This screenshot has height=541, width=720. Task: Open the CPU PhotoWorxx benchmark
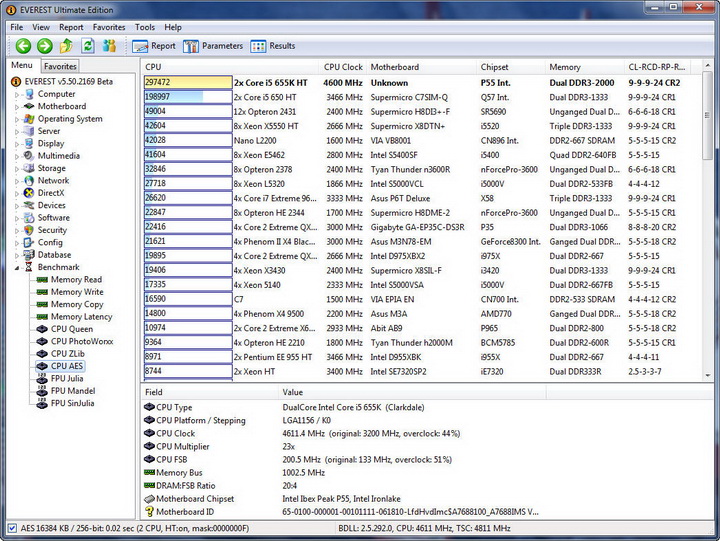click(82, 342)
